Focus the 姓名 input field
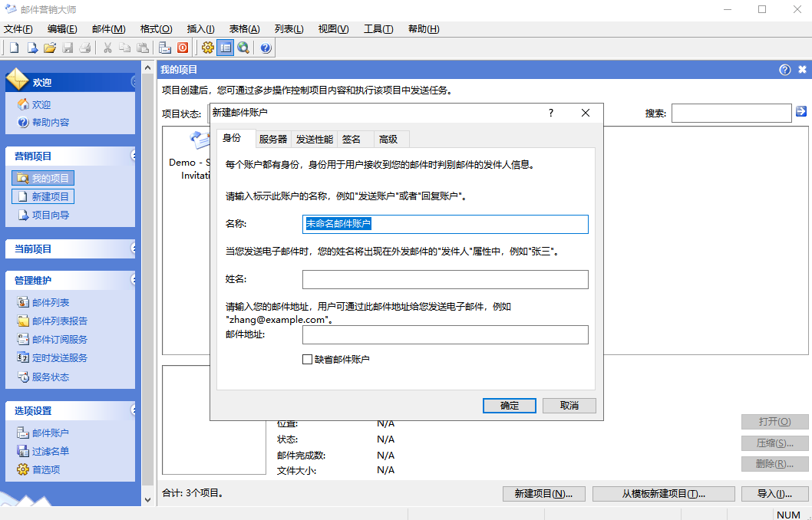The height and width of the screenshot is (520, 812). coord(445,279)
